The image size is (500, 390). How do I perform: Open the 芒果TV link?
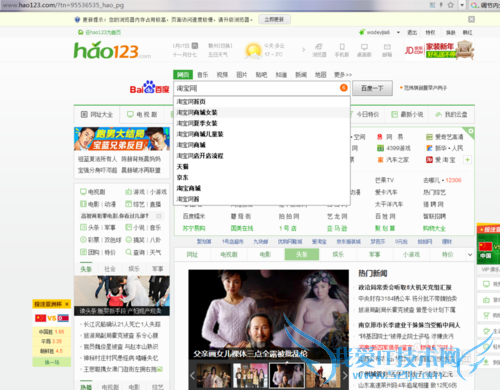(384, 180)
